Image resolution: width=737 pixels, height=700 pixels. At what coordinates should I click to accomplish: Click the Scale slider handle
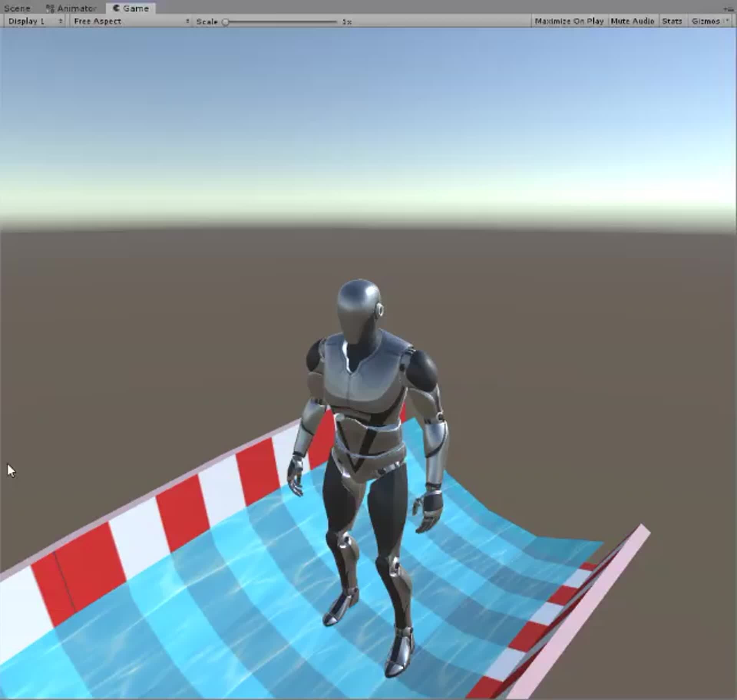click(226, 22)
